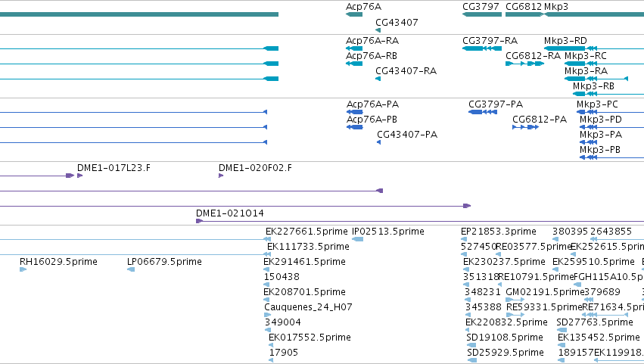
Task: Select EST EK259510.5prime
Action: (593, 262)
